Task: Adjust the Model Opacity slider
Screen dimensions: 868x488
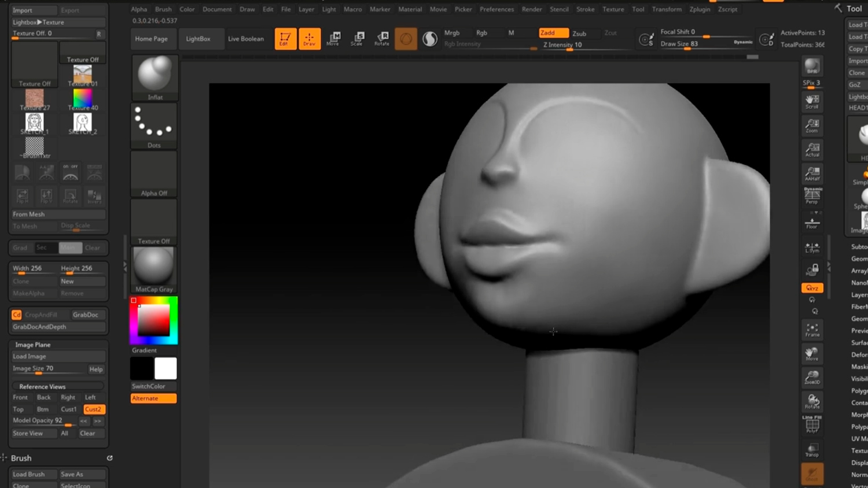Action: click(44, 421)
